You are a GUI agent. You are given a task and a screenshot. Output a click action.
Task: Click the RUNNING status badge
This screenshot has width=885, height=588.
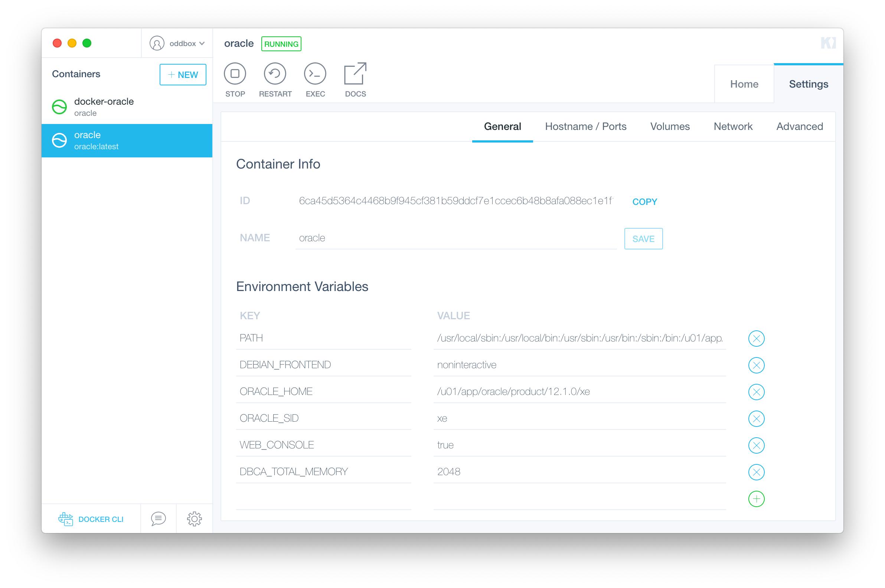[x=281, y=44]
